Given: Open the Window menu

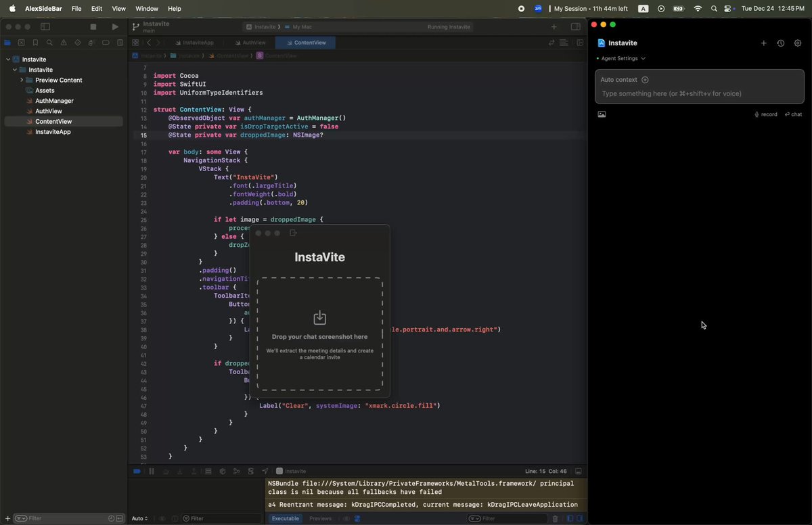Looking at the screenshot, I should (x=147, y=9).
